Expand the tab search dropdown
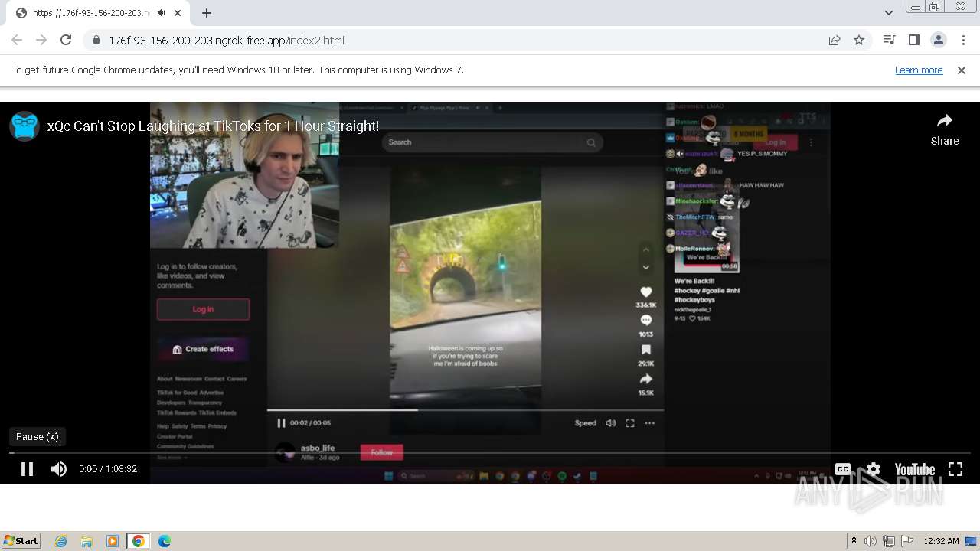 click(x=888, y=13)
